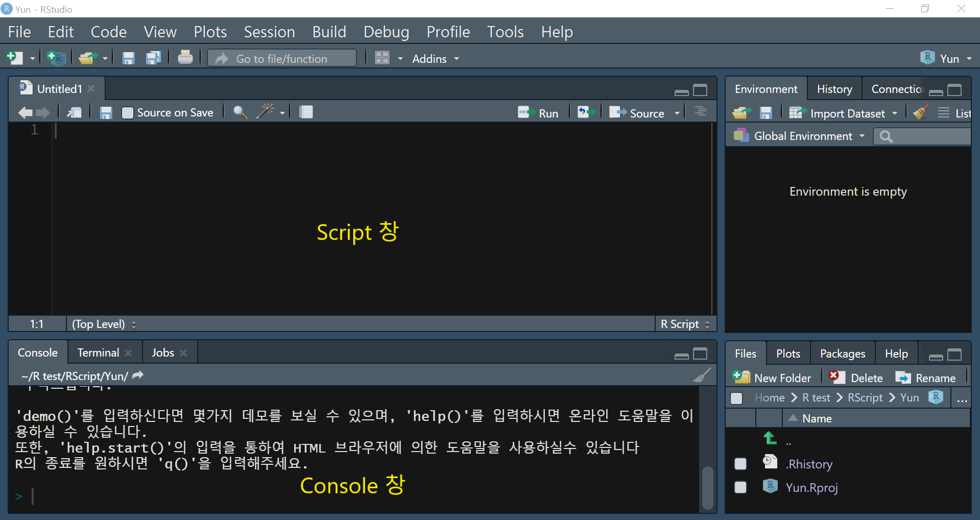Save all open documents
980x520 pixels.
153,58
